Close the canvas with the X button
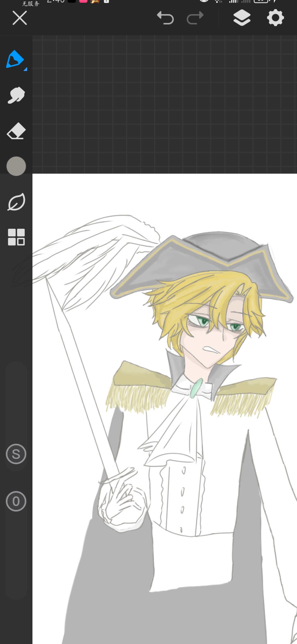 [x=20, y=18]
